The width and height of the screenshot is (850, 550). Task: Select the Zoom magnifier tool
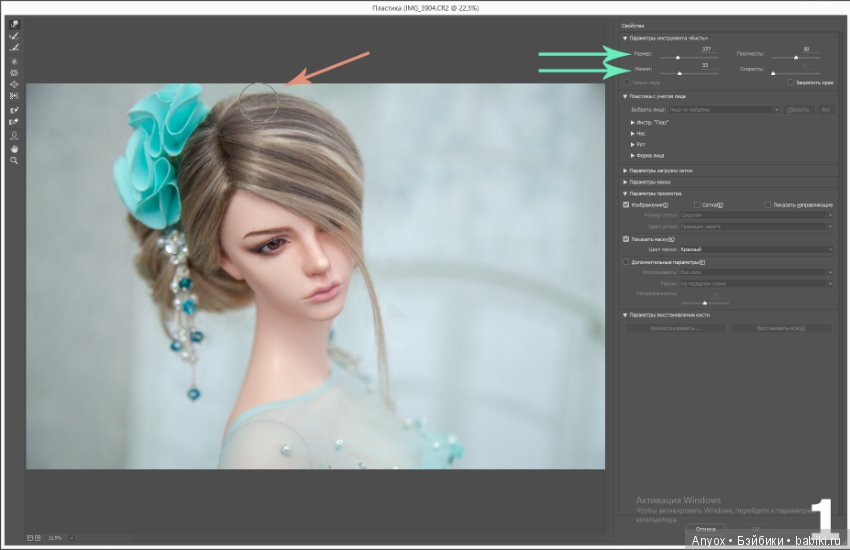14,160
